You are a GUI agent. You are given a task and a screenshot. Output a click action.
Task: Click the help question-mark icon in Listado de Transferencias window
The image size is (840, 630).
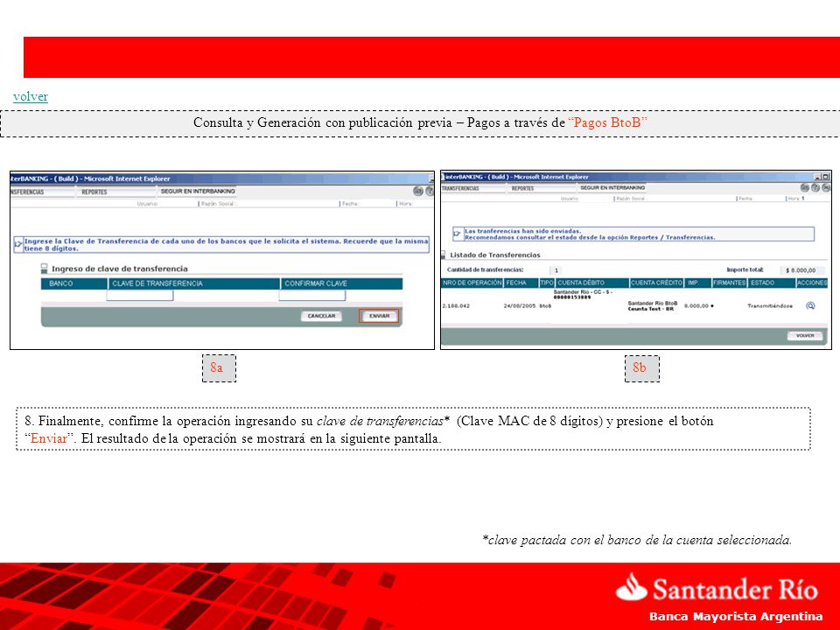point(815,187)
